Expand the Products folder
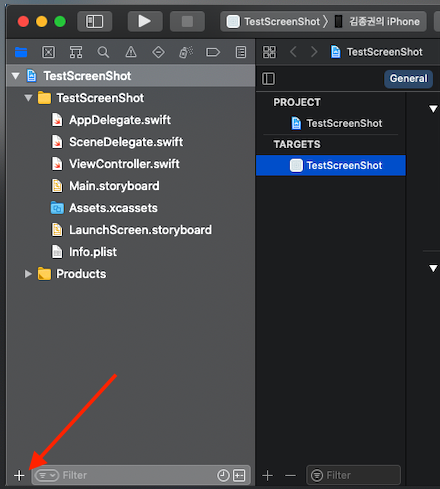This screenshot has width=440, height=489. [28, 274]
